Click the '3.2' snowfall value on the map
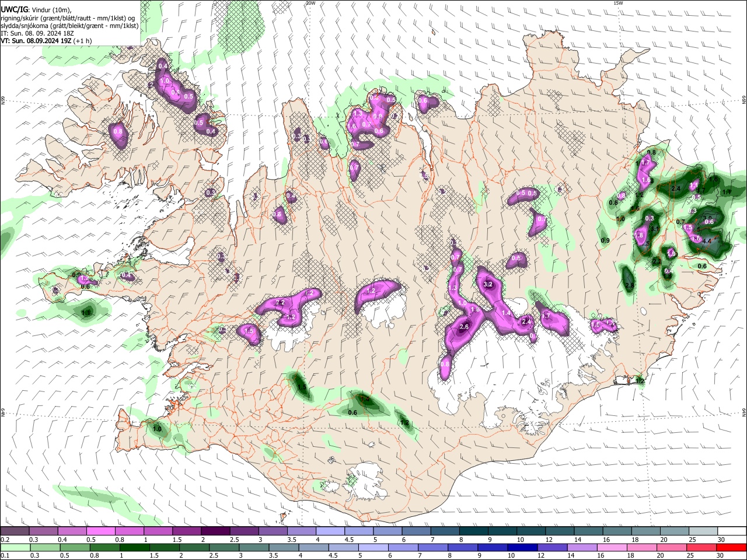 [488, 284]
